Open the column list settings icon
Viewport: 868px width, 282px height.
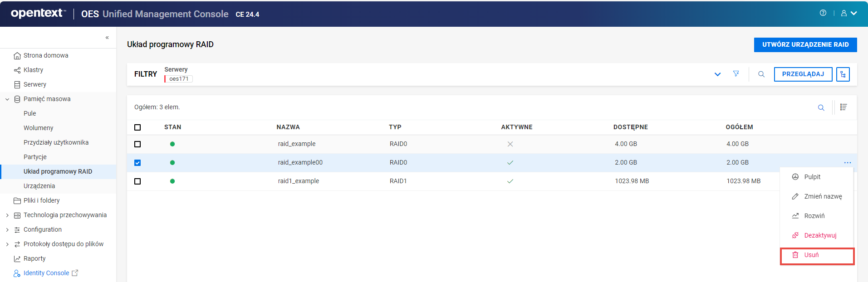843,107
